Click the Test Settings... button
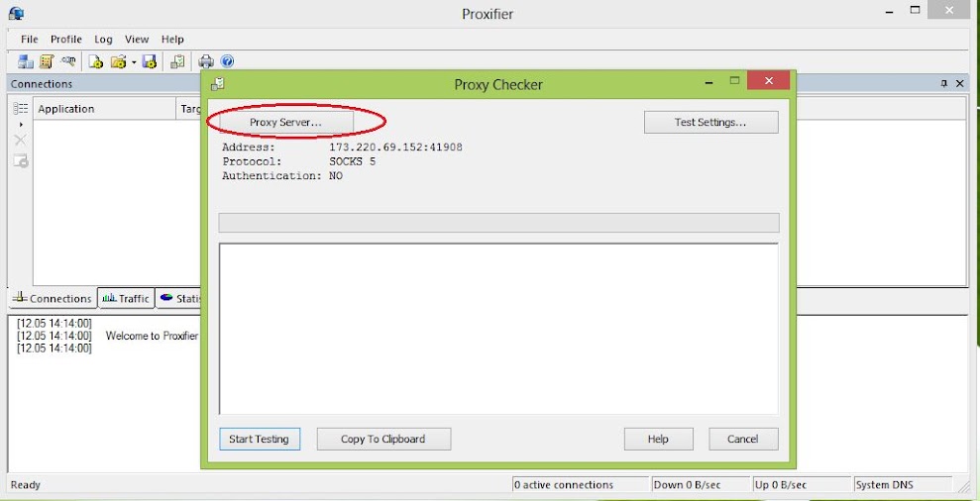Viewport: 980px width, 501px height. point(710,123)
